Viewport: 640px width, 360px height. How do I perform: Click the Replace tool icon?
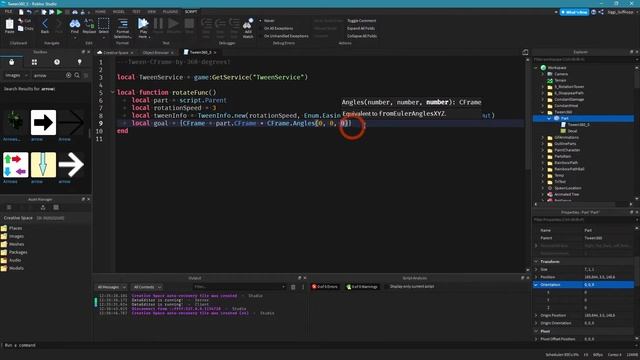click(89, 24)
